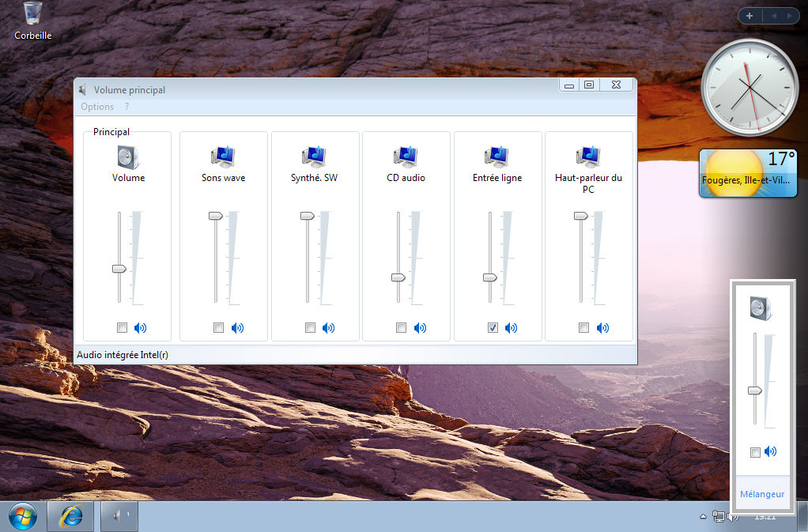Open the Options menu

[x=96, y=106]
